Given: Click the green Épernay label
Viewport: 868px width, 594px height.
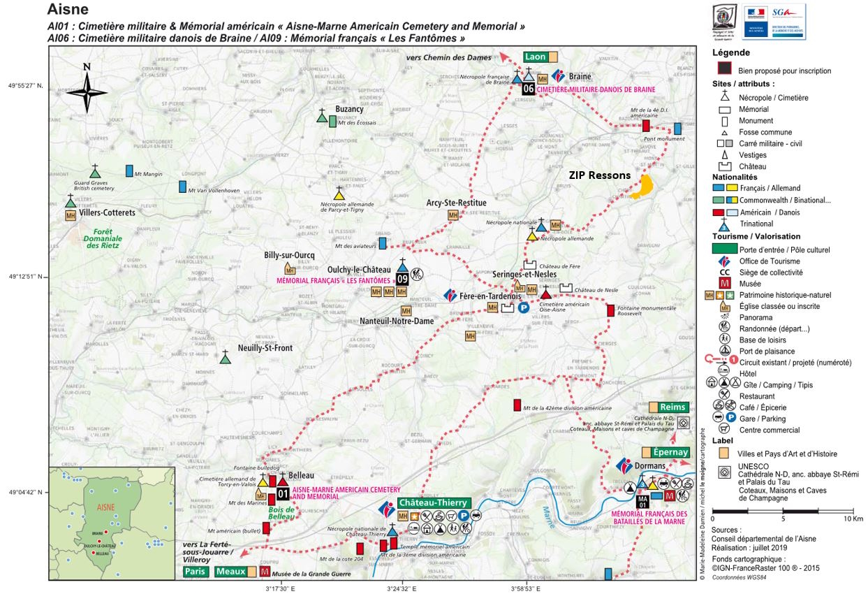Looking at the screenshot, I should pos(671,452).
